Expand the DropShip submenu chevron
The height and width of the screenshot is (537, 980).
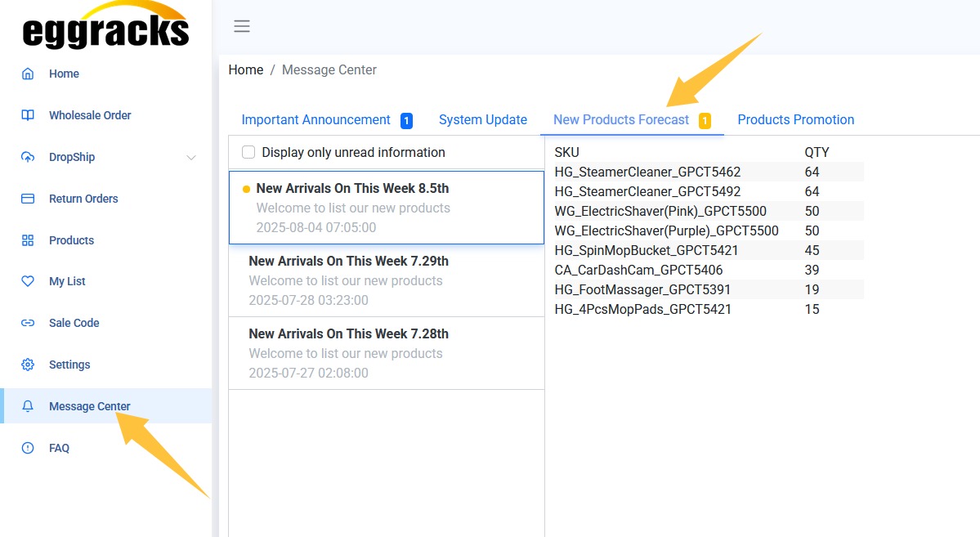[191, 157]
